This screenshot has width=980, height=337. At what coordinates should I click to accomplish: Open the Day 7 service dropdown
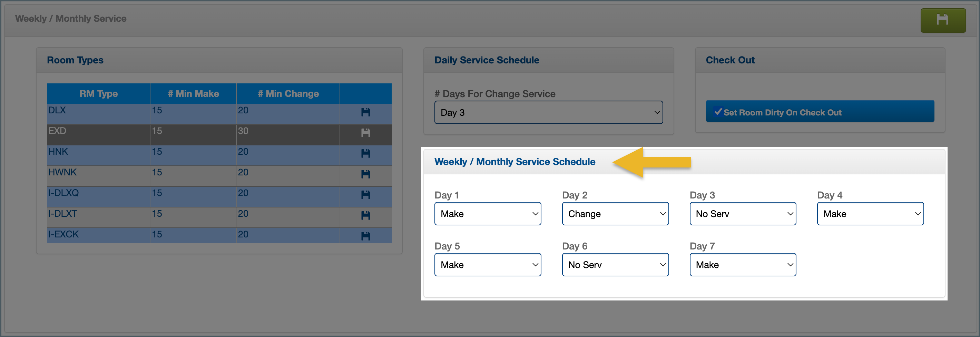(743, 265)
